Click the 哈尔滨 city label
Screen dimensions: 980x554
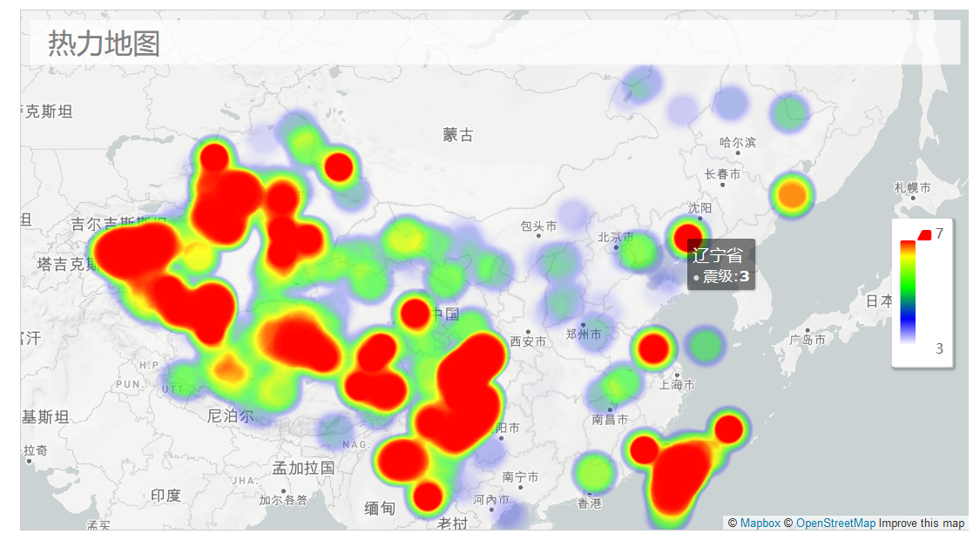pos(738,143)
